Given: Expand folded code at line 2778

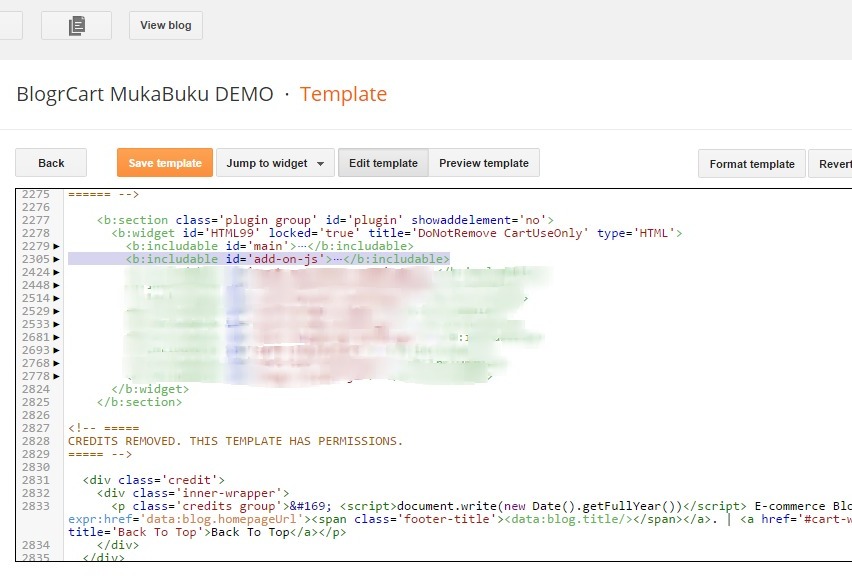Looking at the screenshot, I should point(57,377).
